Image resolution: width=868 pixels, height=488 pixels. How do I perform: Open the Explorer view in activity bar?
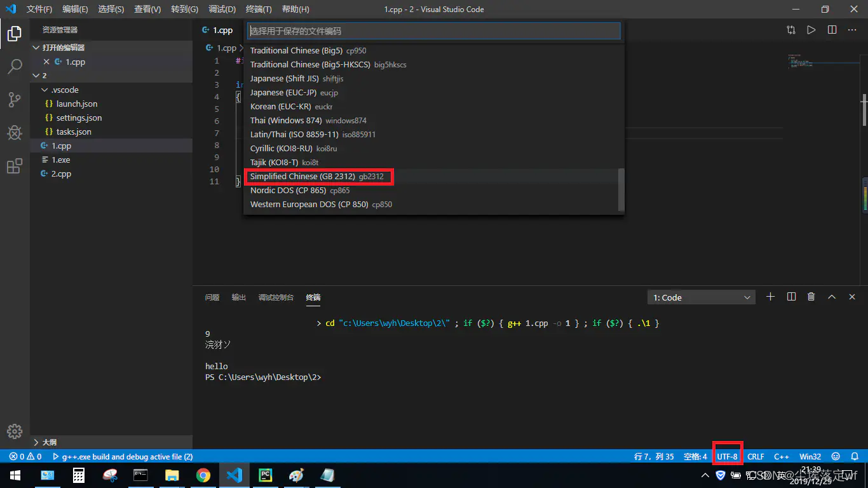point(15,33)
